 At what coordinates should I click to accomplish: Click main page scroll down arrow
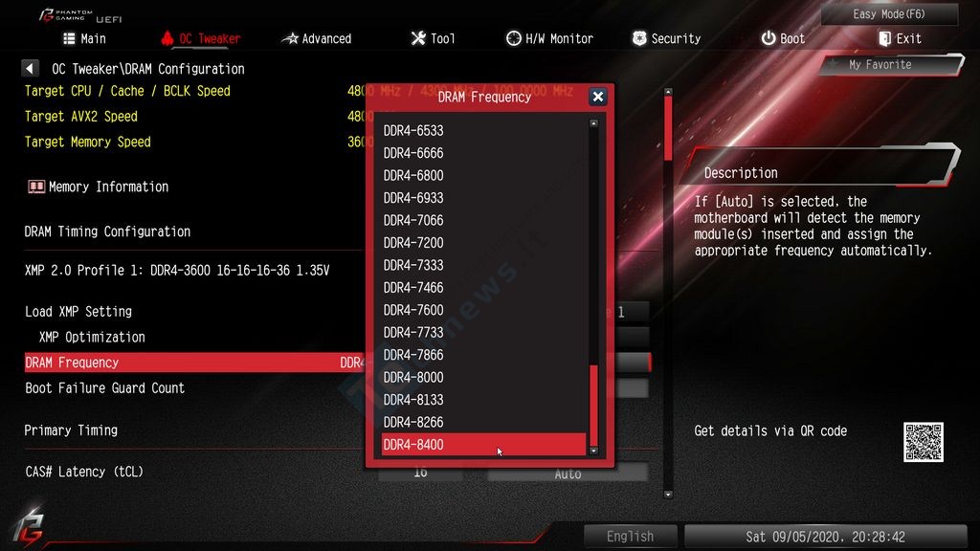(x=668, y=495)
